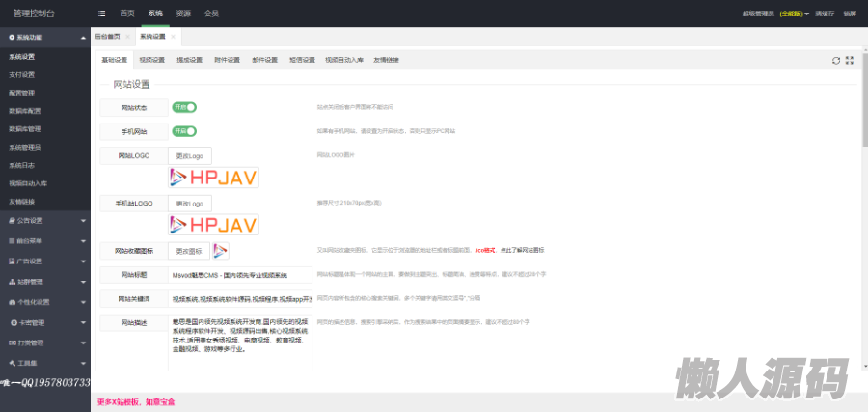This screenshot has width=868, height=412.
Task: Switch to the 附件设置 settings tab
Action: pyautogui.click(x=227, y=60)
